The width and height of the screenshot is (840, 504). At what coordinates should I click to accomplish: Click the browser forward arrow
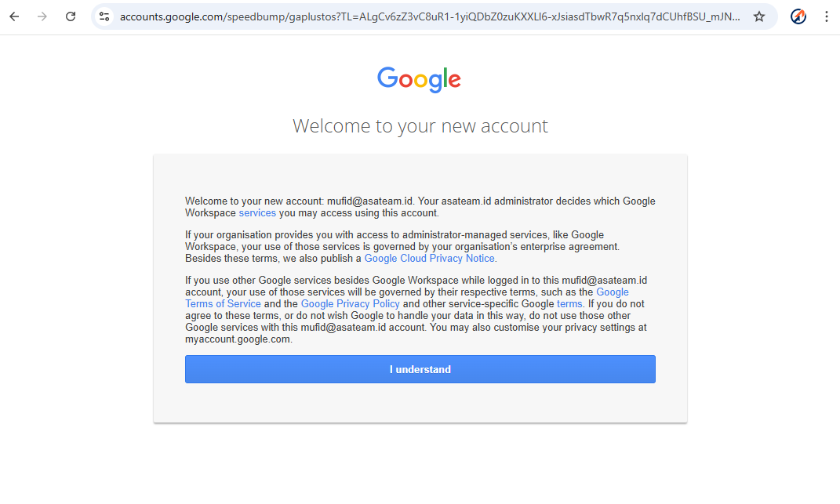point(42,16)
